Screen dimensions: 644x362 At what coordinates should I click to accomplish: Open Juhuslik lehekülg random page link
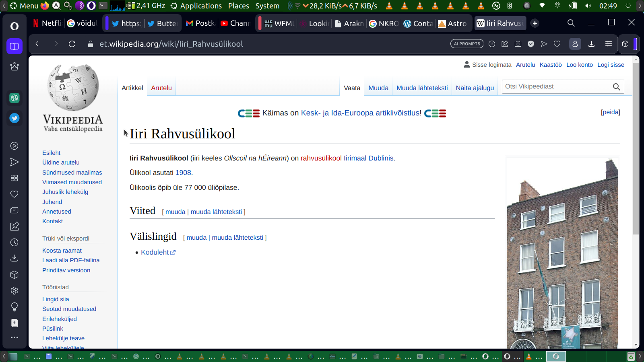coord(65,192)
